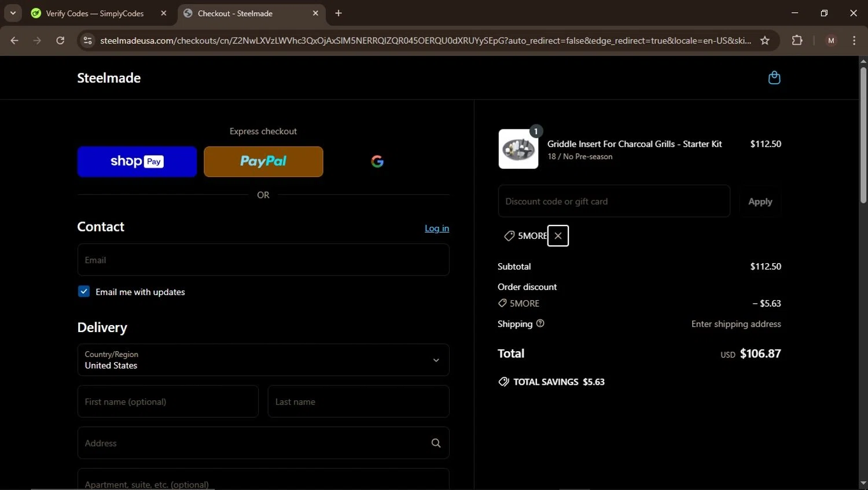Check out with Shop Pay
The width and height of the screenshot is (868, 490).
[137, 161]
